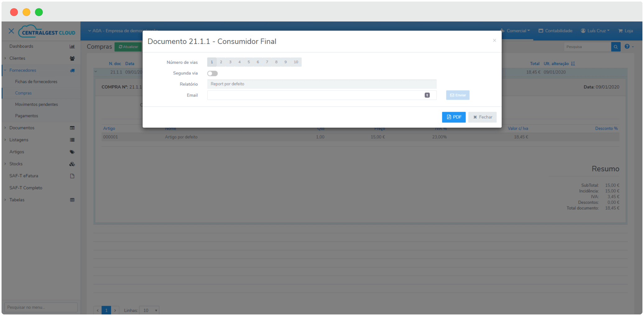Open the help question mark icon
The width and height of the screenshot is (644, 316).
coord(627,46)
